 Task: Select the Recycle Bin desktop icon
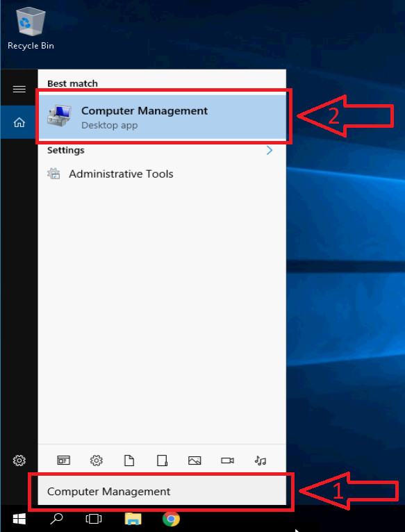tap(31, 29)
